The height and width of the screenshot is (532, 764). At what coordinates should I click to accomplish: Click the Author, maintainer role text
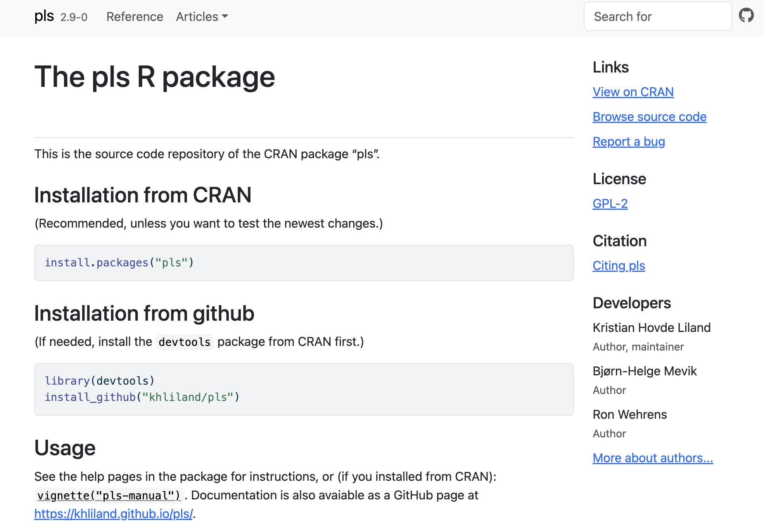tap(638, 347)
